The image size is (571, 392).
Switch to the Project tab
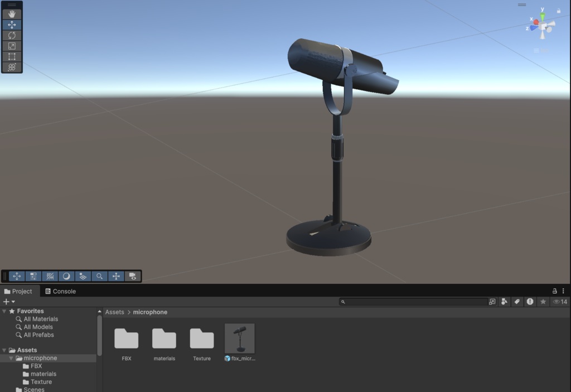click(x=18, y=292)
